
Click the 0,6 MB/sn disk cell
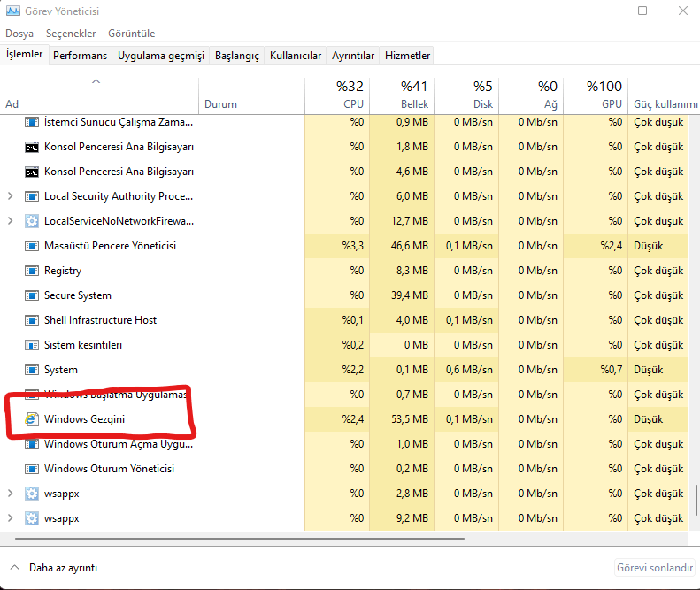click(x=466, y=370)
